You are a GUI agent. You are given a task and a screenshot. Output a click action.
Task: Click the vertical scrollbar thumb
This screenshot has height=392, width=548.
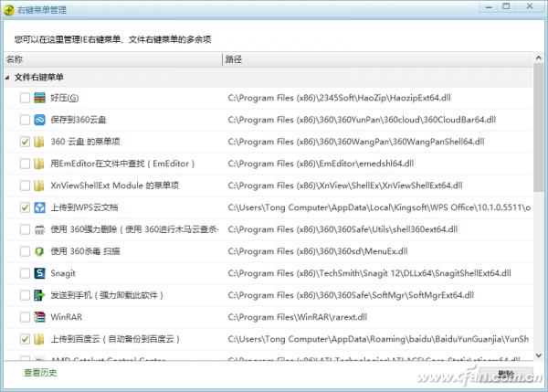point(539,128)
